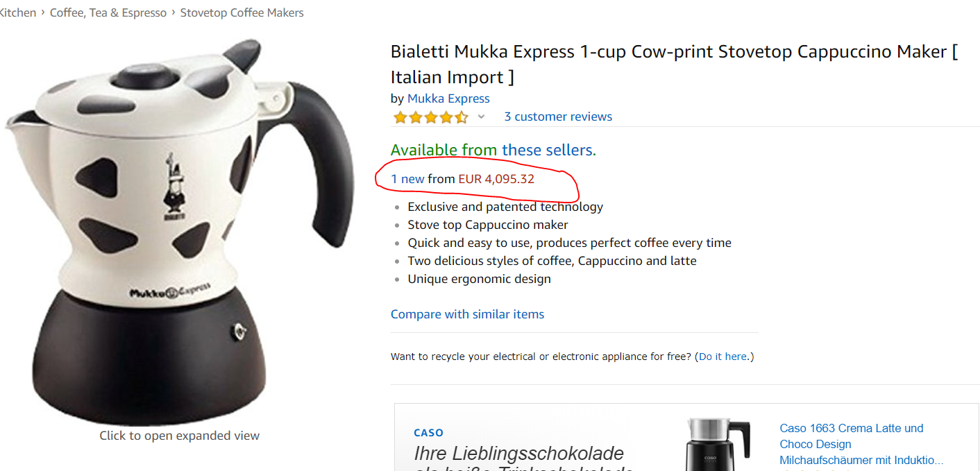Open the 3 customer reviews link

(558, 117)
